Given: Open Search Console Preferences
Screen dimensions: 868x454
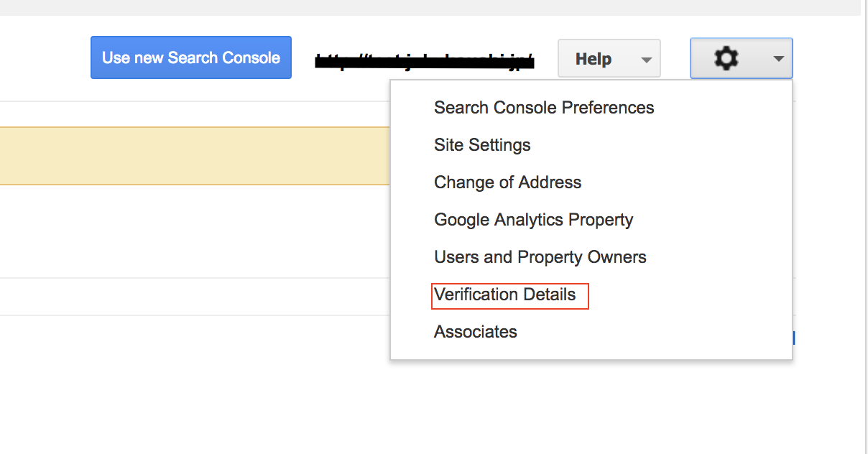Looking at the screenshot, I should click(544, 108).
